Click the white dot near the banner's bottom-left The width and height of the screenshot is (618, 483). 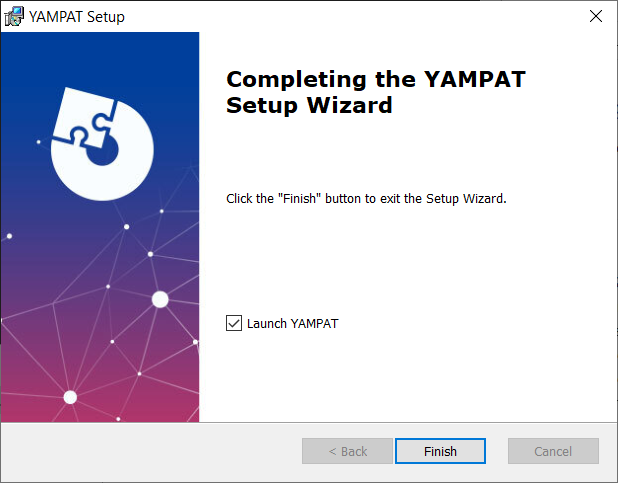[70, 397]
